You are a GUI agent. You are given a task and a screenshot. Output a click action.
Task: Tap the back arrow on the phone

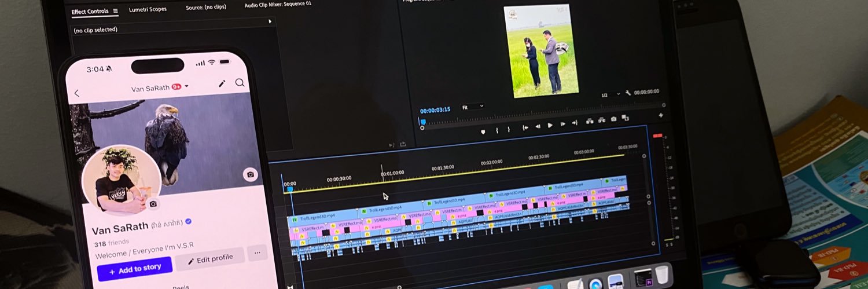pos(76,93)
